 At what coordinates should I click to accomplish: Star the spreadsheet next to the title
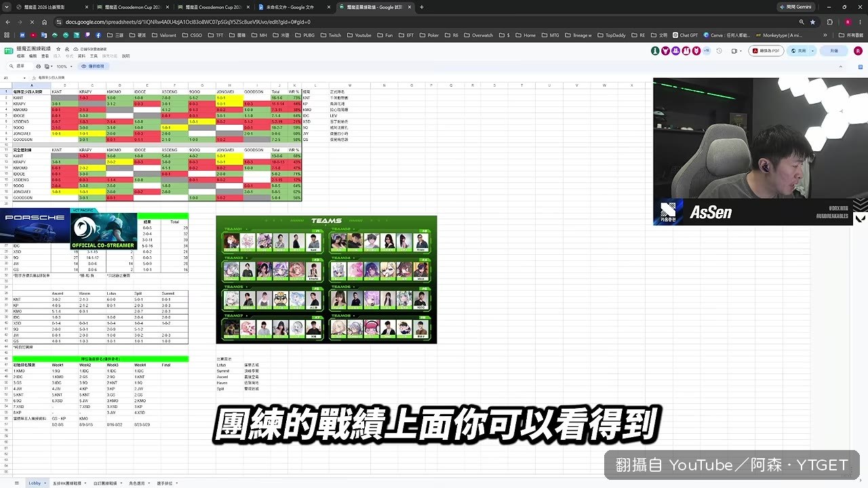coord(58,49)
